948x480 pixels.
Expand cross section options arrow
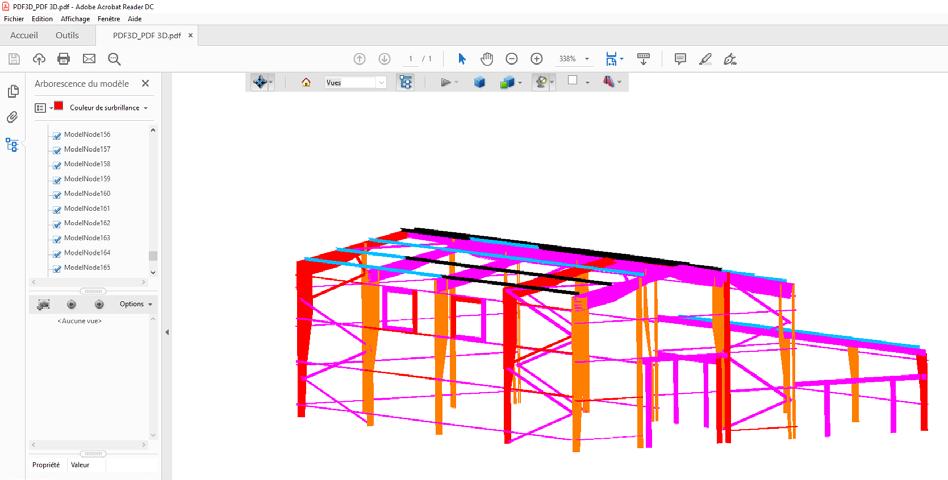[x=619, y=83]
